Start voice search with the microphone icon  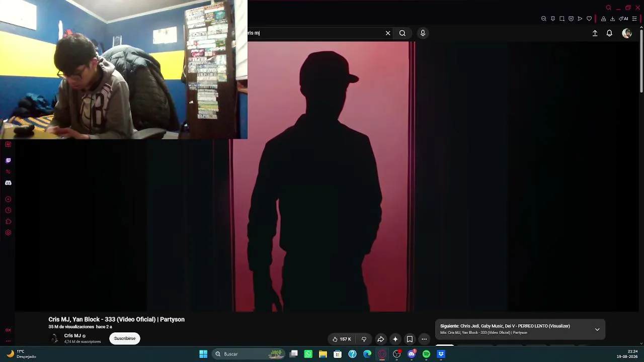(x=423, y=33)
